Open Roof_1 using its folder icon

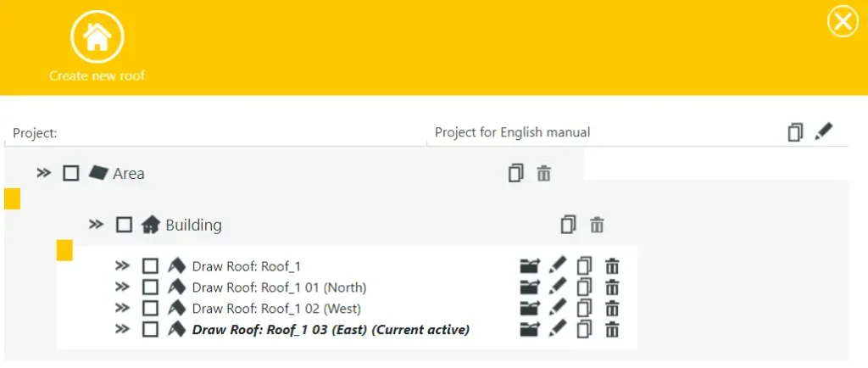[x=530, y=266]
